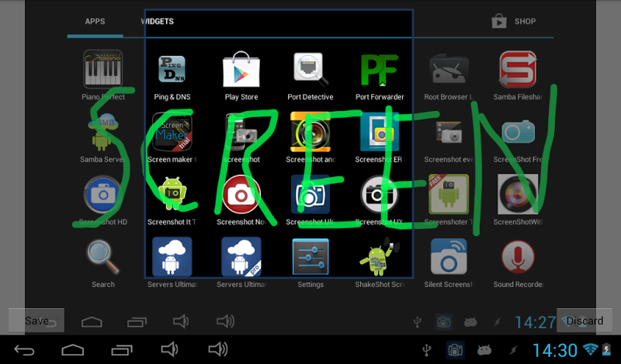The height and width of the screenshot is (364, 621).
Task: Launch the Screenshot Now app
Action: click(x=241, y=195)
